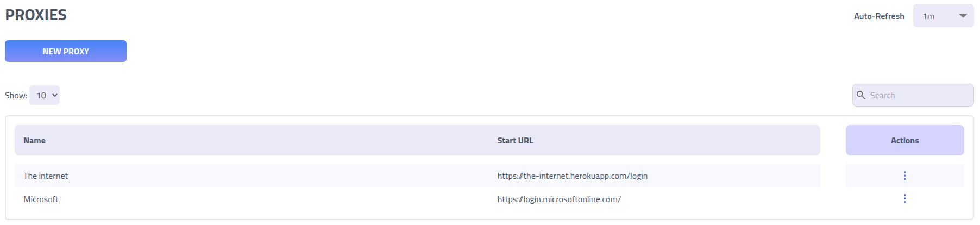980x225 pixels.
Task: Click the Actions column header
Action: click(x=904, y=141)
